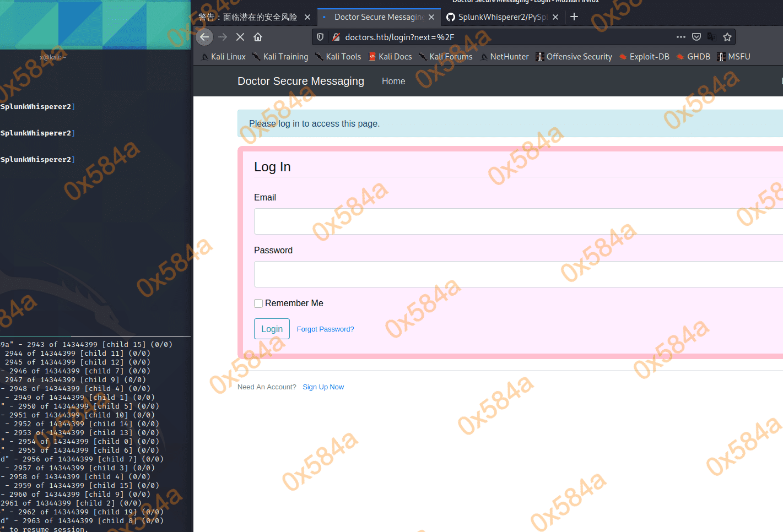Open a new tab with plus button
Image resolution: width=783 pixels, height=532 pixels.
click(x=574, y=17)
